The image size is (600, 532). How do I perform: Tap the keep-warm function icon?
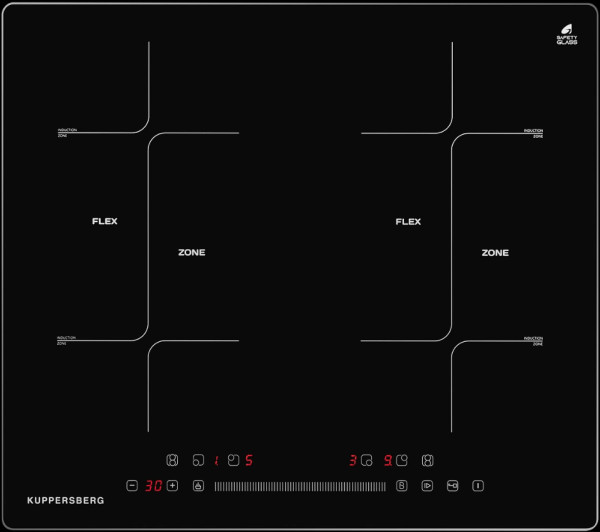(x=198, y=486)
